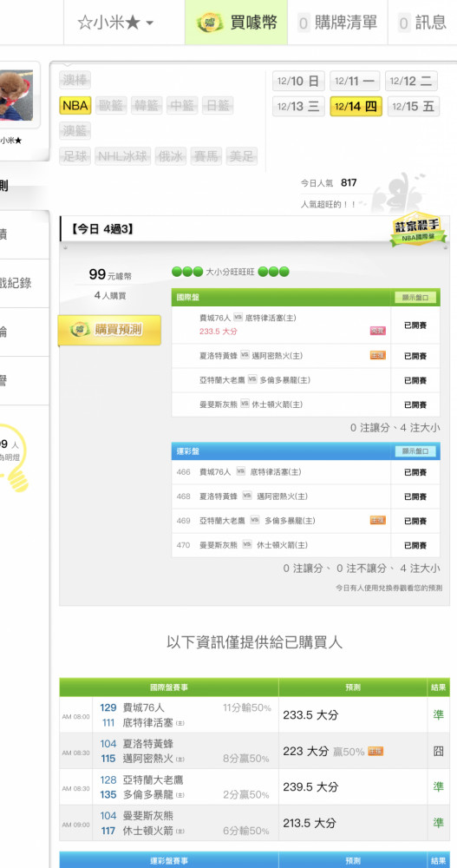This screenshot has height=868, width=457.
Task: Click the tag icon beside 233.5 大分
Action: [378, 331]
